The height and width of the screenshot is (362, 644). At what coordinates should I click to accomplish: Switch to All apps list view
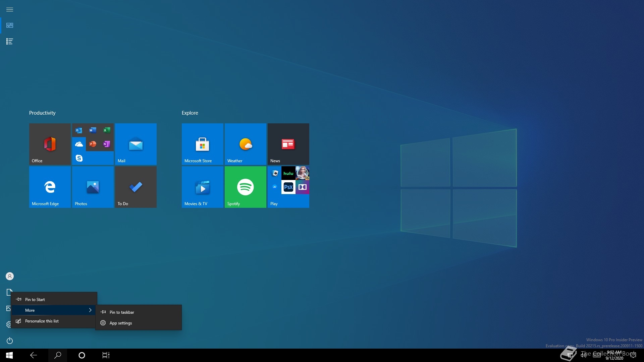point(10,42)
